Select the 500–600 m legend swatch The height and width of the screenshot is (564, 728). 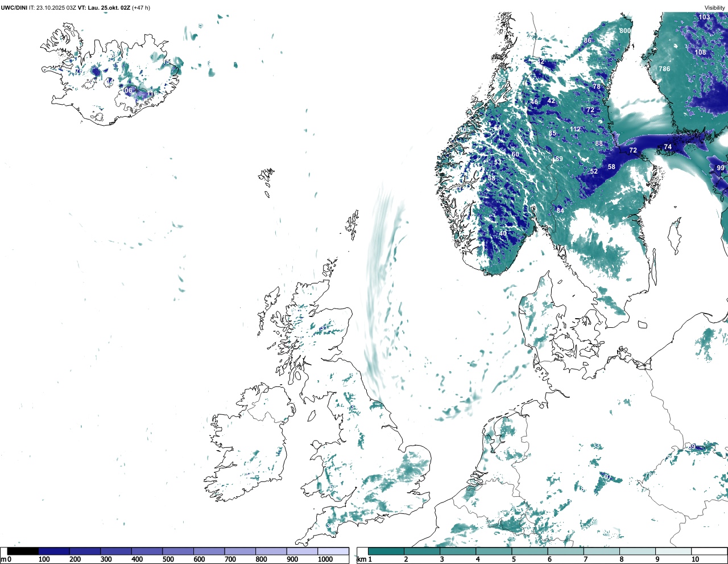(178, 551)
